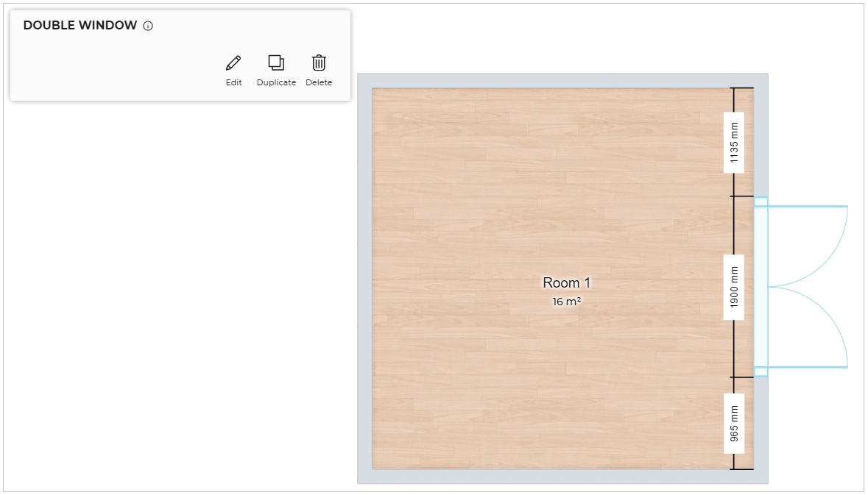Click the pencil Edit icon
This screenshot has height=495, width=868.
233,63
